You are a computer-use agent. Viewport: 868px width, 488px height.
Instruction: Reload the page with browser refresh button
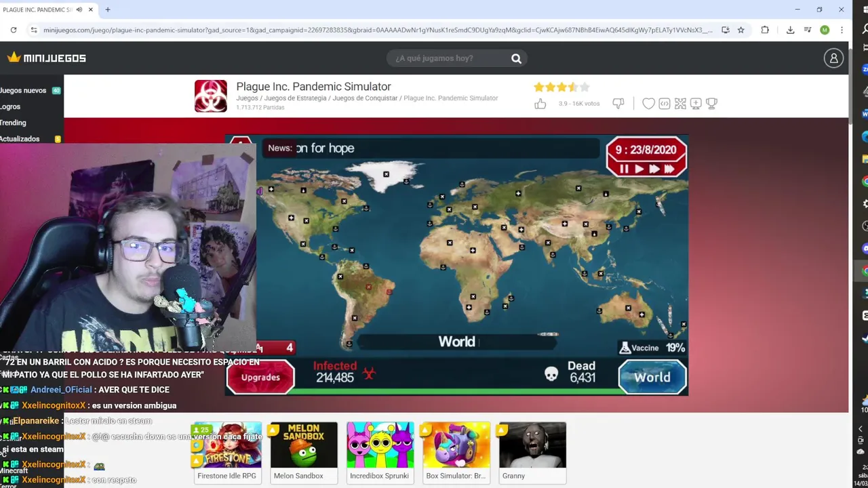coord(14,30)
